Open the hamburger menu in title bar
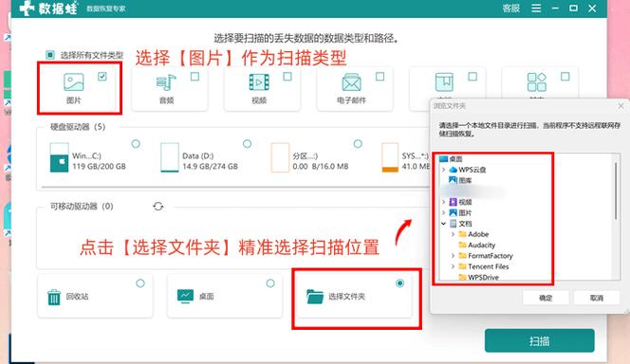 coord(536,8)
